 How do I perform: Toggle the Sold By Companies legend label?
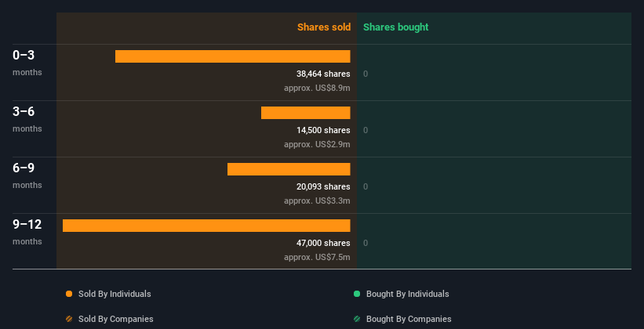116,319
